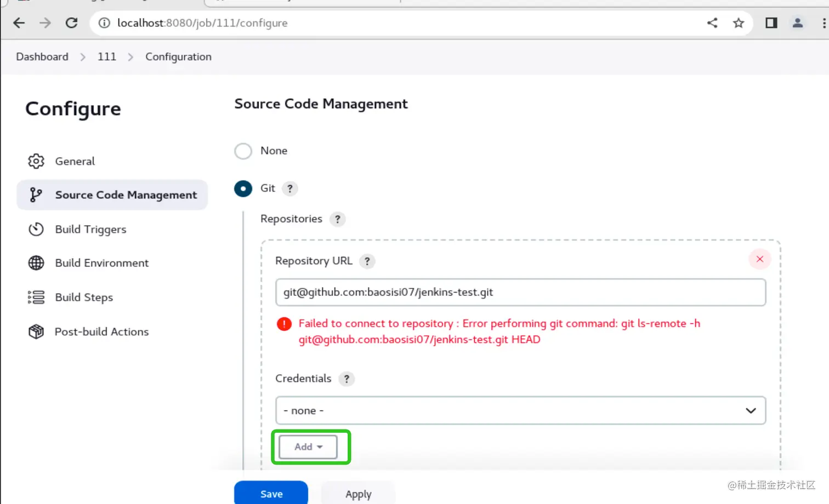This screenshot has height=504, width=829.
Task: Click the share icon in the address bar
Action: click(712, 22)
